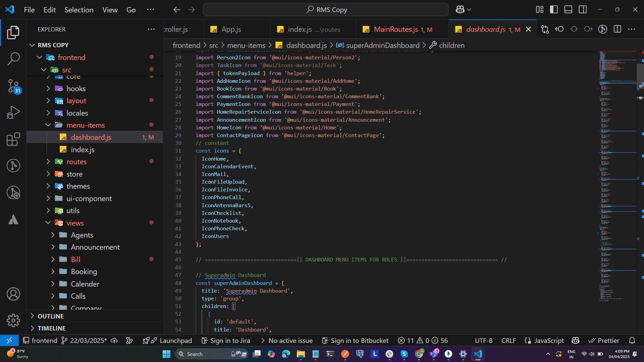Open Source Control view with 31 badge
Viewport: 644px width, 362px height.
click(x=13, y=86)
